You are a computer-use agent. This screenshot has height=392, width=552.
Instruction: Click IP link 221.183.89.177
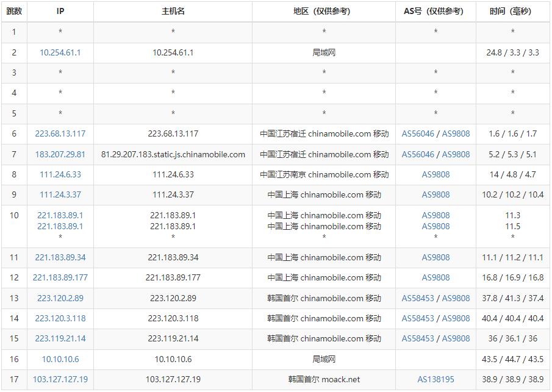[x=60, y=277]
